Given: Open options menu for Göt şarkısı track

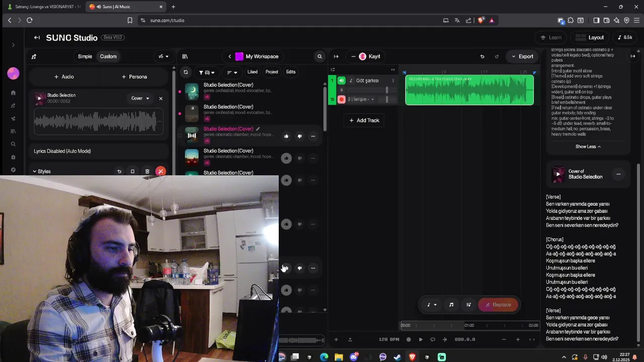Looking at the screenshot, I should [393, 80].
